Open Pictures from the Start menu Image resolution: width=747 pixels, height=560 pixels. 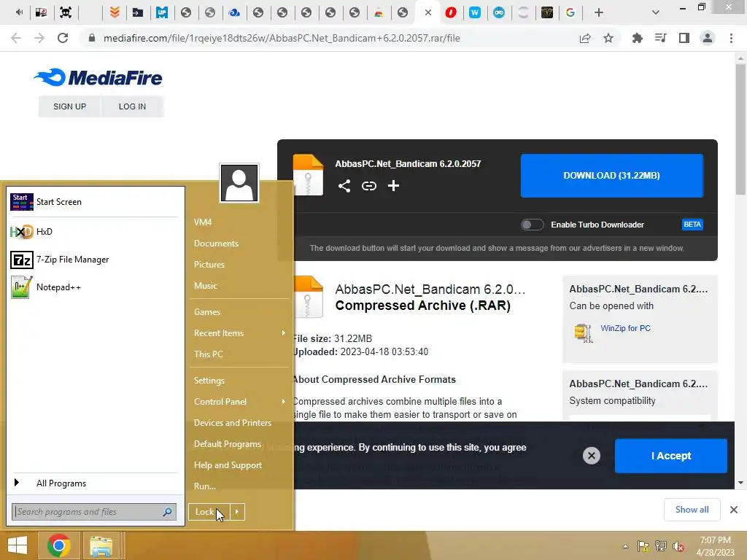pyautogui.click(x=209, y=264)
